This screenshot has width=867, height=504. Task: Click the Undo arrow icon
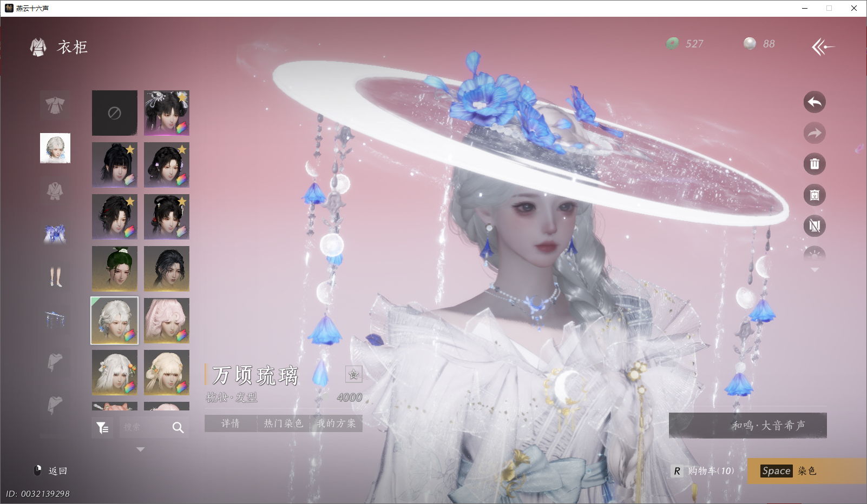tap(815, 103)
